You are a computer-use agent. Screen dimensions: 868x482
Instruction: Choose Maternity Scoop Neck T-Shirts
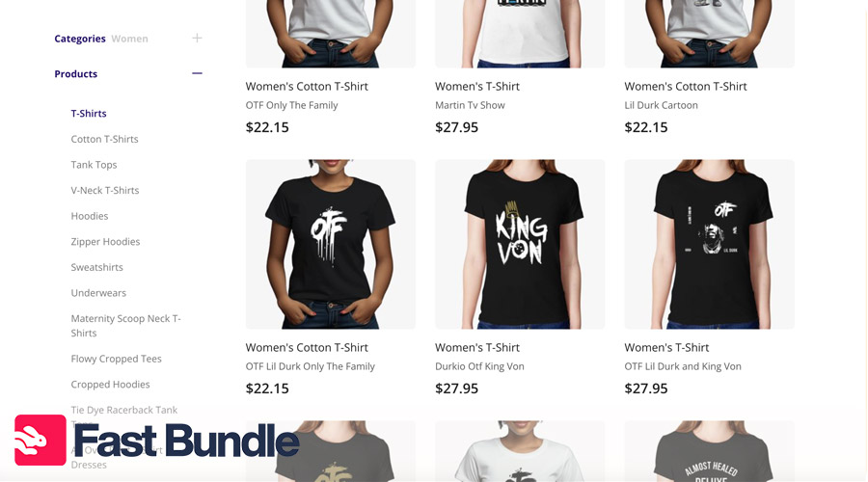[125, 326]
